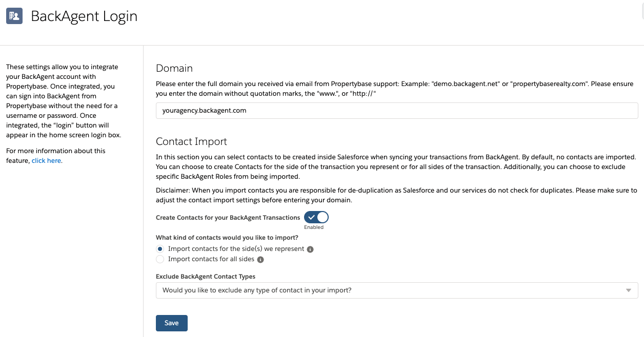Select "Import contacts for the side(s) we represent"
Viewport: 644px width, 337px height.
pyautogui.click(x=159, y=249)
